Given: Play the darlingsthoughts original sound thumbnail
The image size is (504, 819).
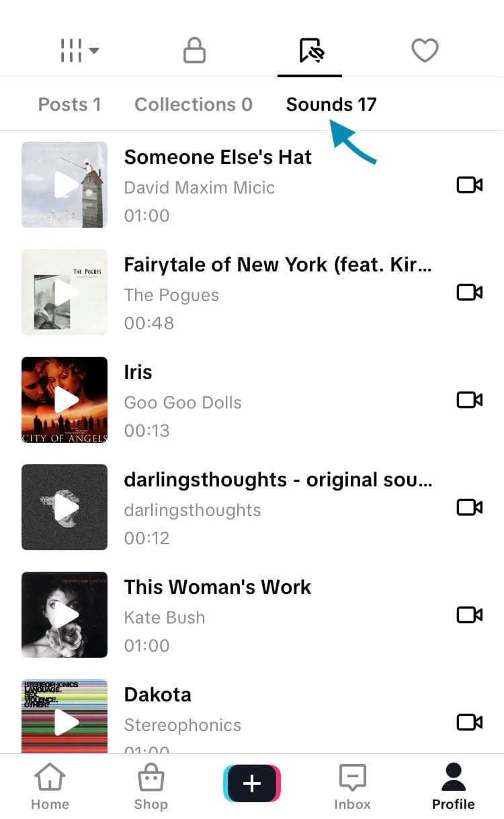Looking at the screenshot, I should pyautogui.click(x=65, y=507).
